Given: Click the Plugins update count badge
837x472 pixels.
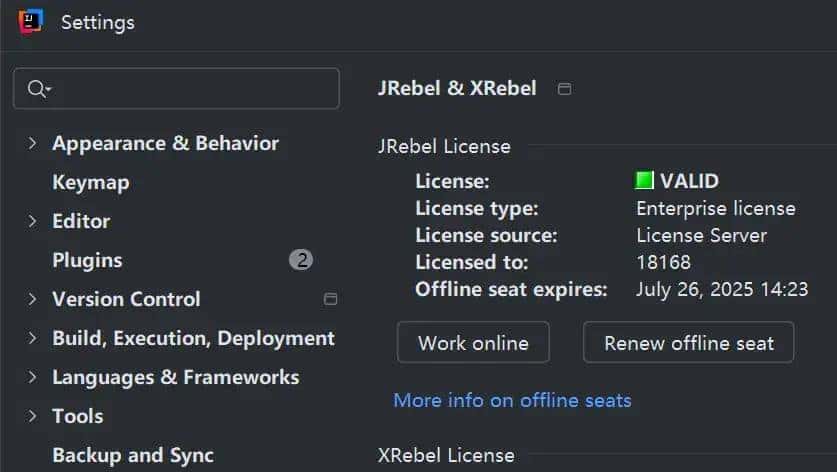Looking at the screenshot, I should click(301, 260).
